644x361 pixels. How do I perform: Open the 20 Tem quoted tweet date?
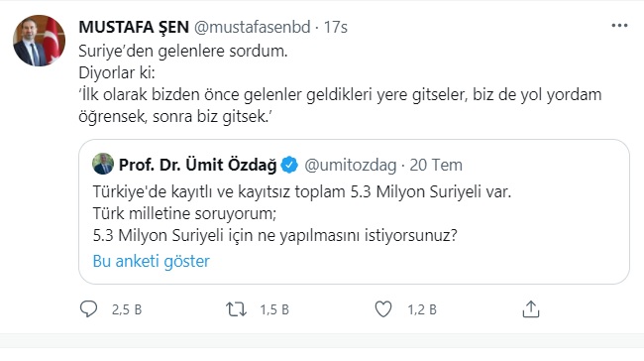(436, 165)
